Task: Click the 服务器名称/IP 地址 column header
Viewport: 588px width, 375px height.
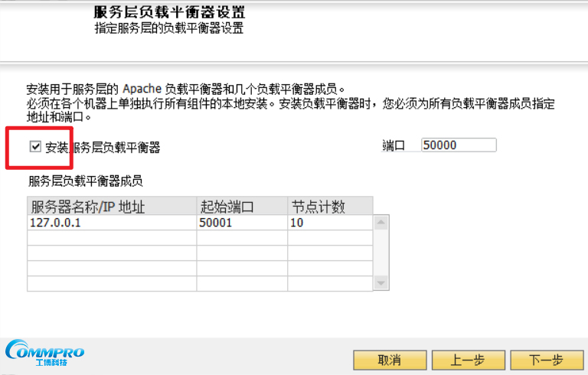Action: (x=111, y=207)
